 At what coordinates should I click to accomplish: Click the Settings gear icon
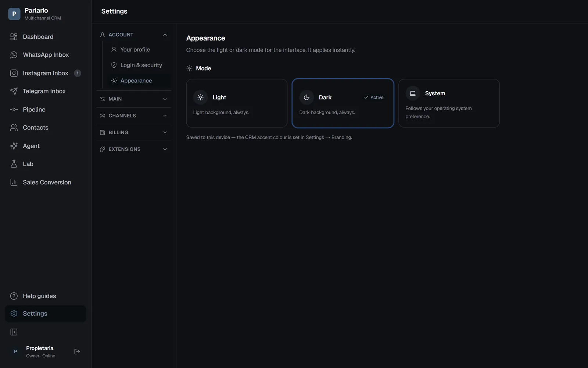pyautogui.click(x=14, y=314)
